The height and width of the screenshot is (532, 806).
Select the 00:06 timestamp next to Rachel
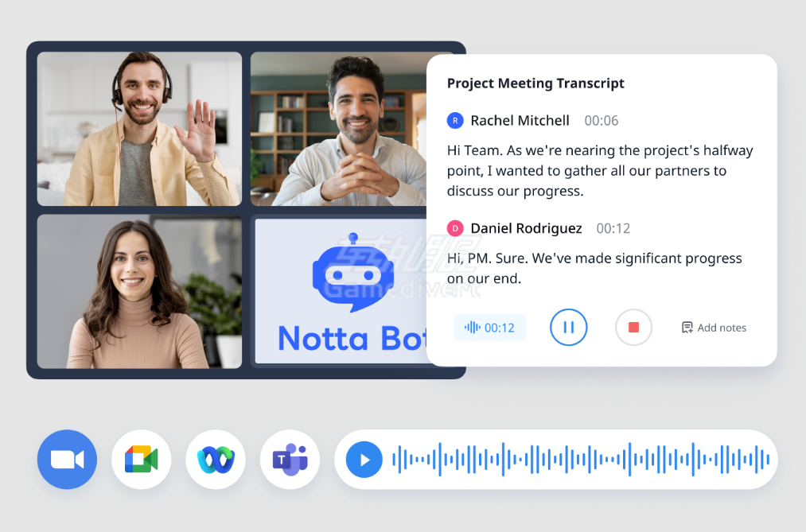click(601, 121)
